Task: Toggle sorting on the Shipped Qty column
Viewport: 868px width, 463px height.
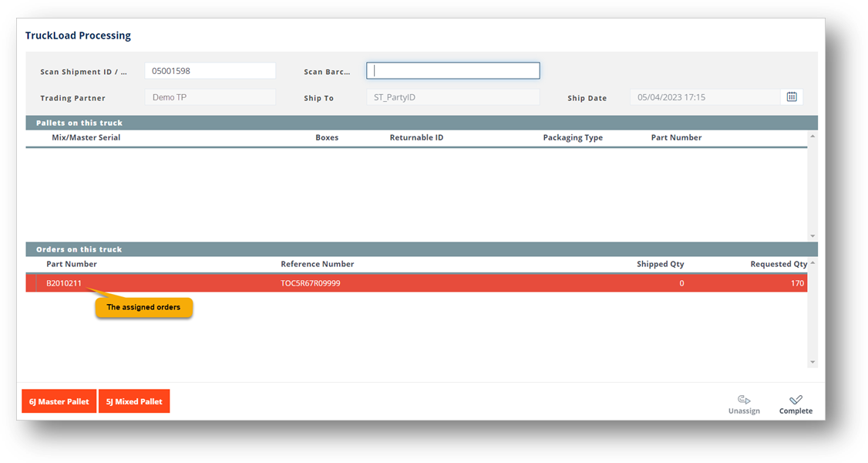Action: tap(660, 263)
